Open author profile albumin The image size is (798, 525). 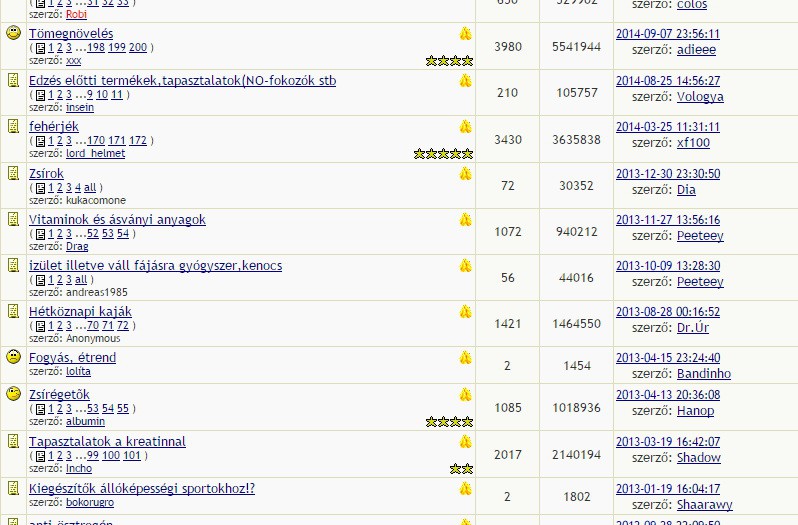tap(86, 421)
